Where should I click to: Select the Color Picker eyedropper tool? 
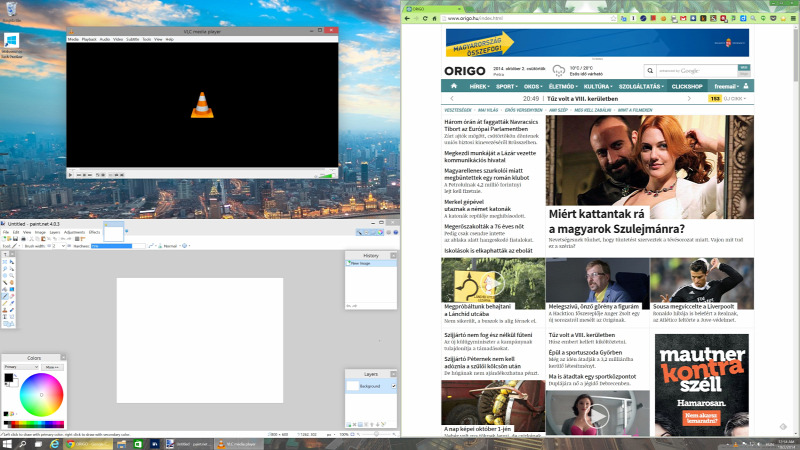(12, 303)
